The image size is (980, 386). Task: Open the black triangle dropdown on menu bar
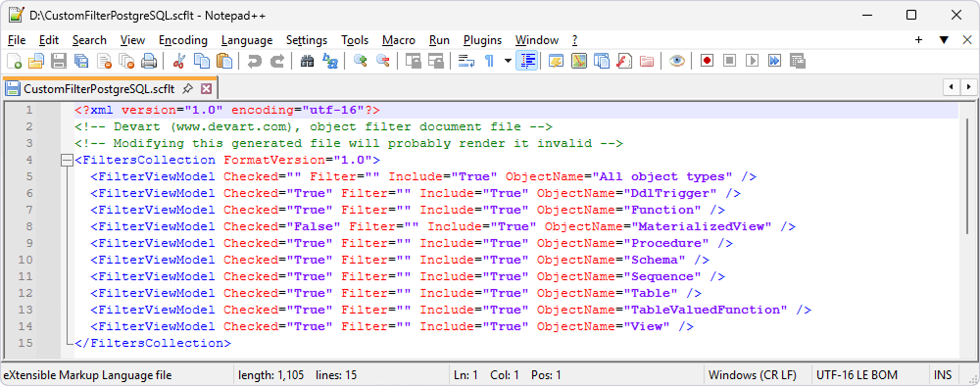(945, 40)
